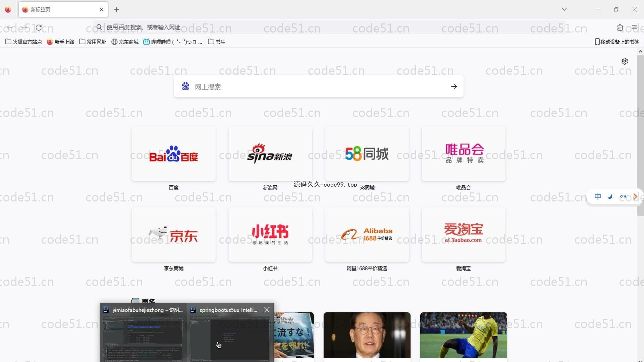644x362 pixels.
Task: Open the 阿里1688平价精选 shortcut tile
Action: point(367,235)
